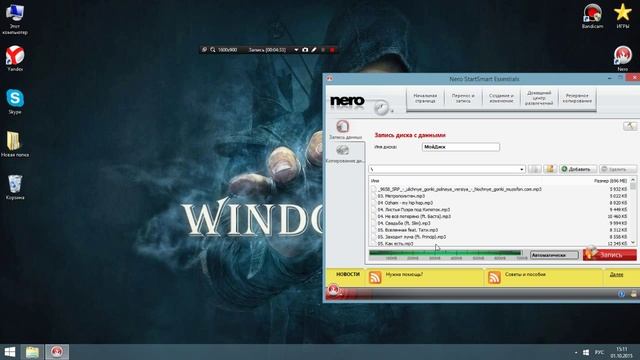The height and width of the screenshot is (360, 640).
Task: Click Windows flag icon in system tray
Action: pos(586,352)
